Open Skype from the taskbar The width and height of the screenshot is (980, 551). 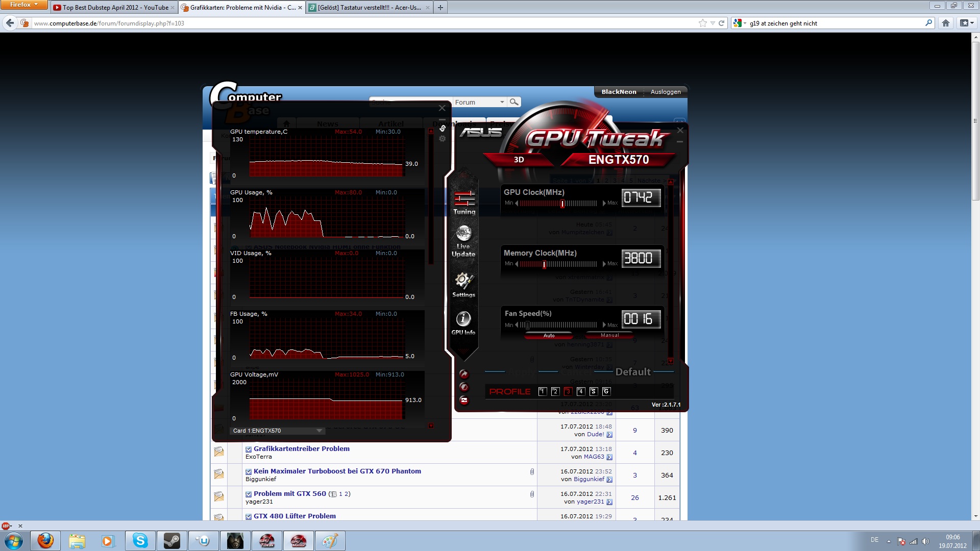coord(140,541)
